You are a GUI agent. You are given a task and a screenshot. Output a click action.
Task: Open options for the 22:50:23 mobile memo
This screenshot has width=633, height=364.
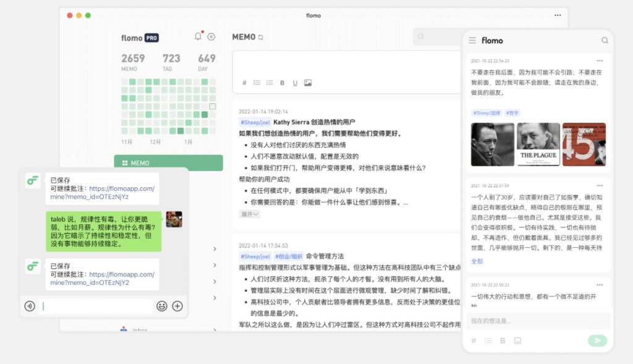tap(600, 285)
